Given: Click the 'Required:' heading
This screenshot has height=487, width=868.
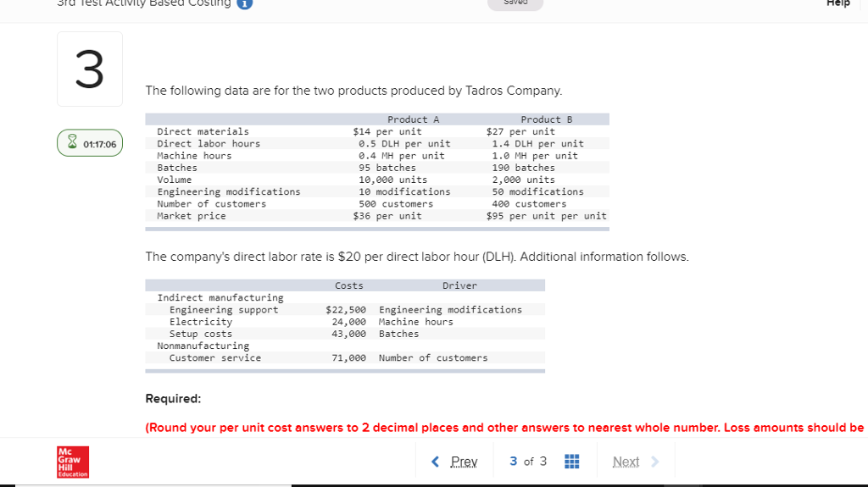Looking at the screenshot, I should [173, 398].
